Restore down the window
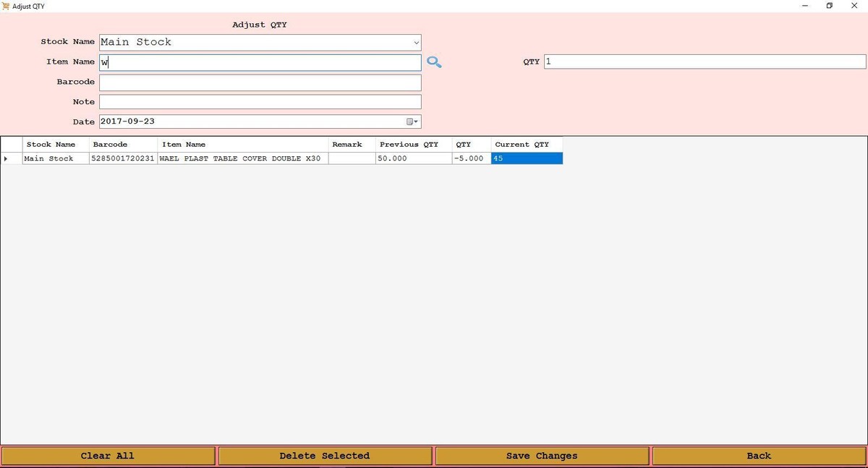The height and width of the screenshot is (468, 868). click(829, 6)
